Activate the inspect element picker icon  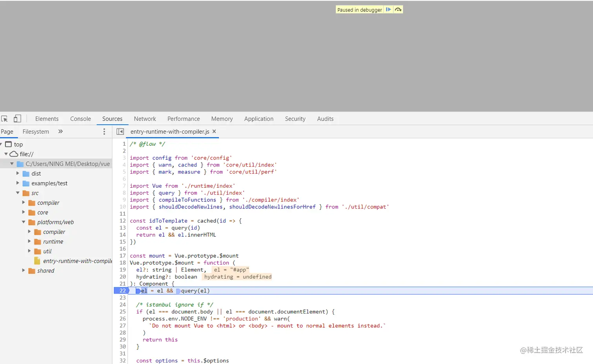pyautogui.click(x=5, y=119)
